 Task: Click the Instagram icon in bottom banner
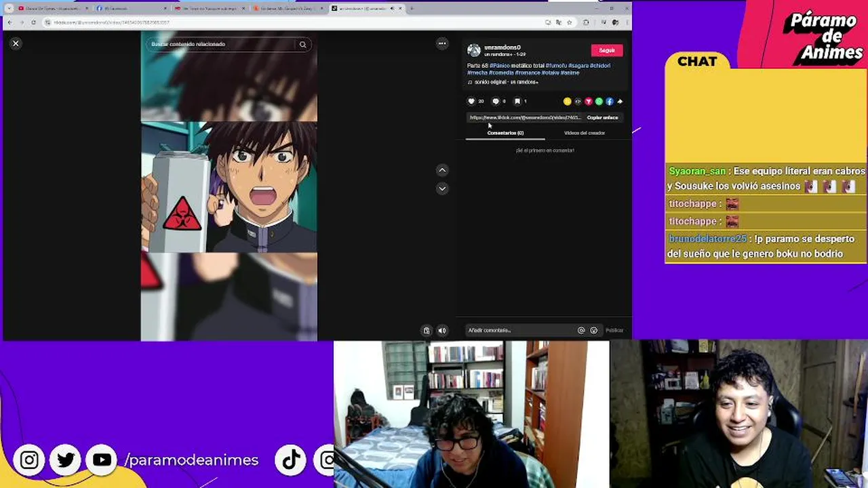tap(29, 460)
